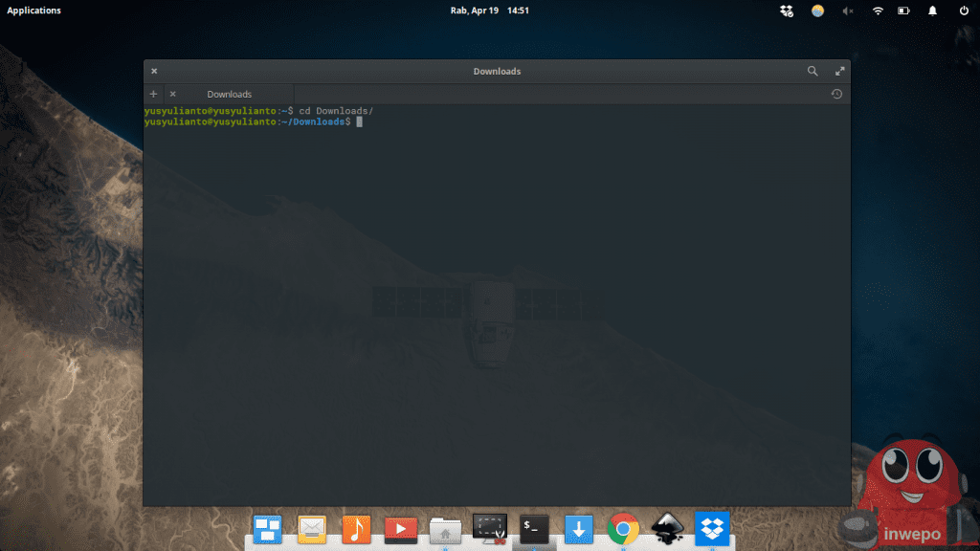Maximize terminal window with arrows icon
The image size is (980, 551).
839,71
